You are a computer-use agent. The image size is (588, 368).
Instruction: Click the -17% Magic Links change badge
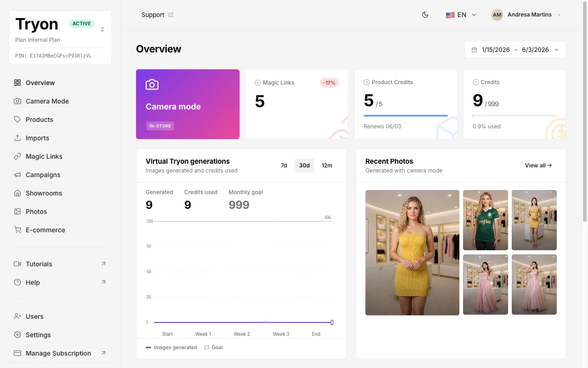(329, 83)
